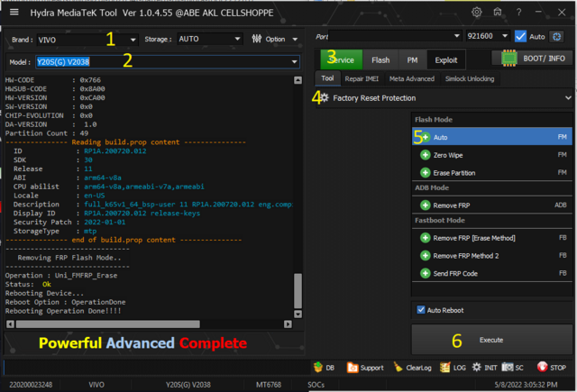Click the ClearLog broom icon
This screenshot has width=577, height=392.
coord(398,367)
